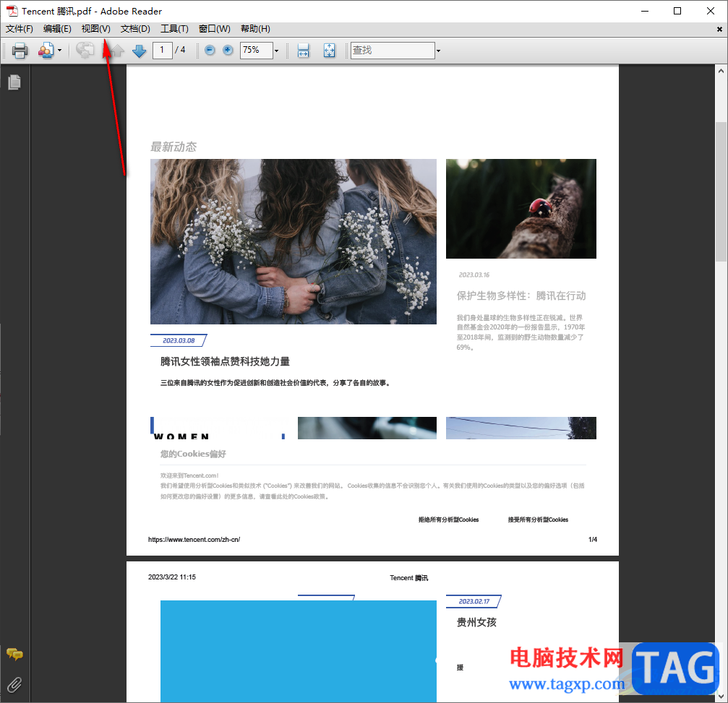Click the 75% zoom value box
728x703 pixels.
[257, 50]
